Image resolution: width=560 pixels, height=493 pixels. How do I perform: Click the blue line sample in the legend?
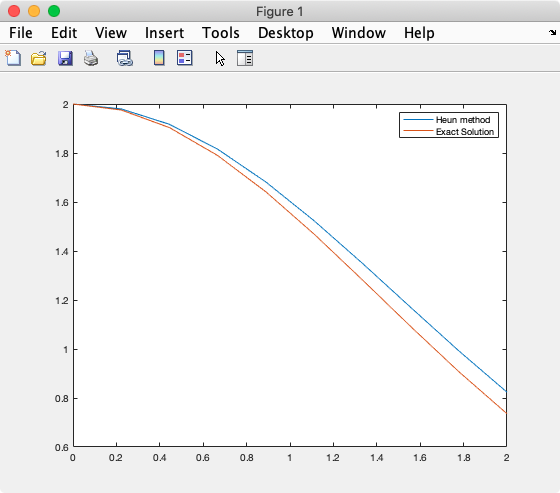point(418,119)
